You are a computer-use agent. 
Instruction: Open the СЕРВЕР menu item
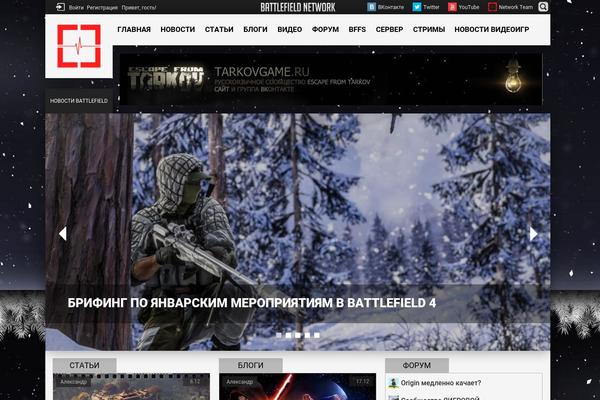coord(389,29)
